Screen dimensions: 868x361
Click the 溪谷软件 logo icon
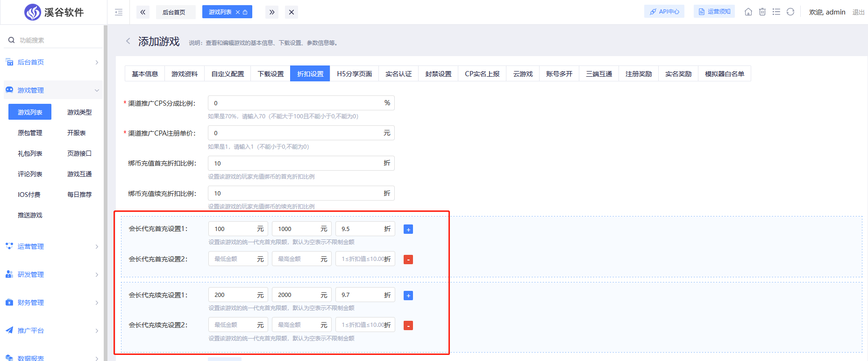point(33,12)
